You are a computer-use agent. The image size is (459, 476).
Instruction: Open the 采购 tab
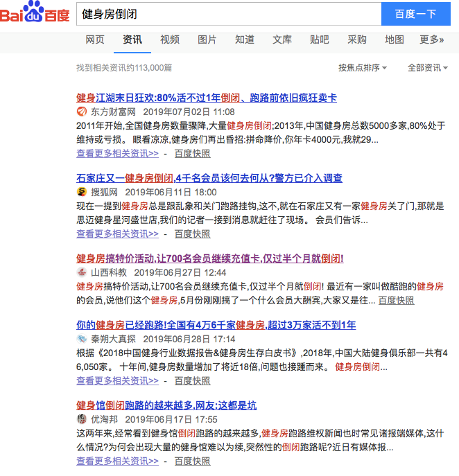(357, 39)
